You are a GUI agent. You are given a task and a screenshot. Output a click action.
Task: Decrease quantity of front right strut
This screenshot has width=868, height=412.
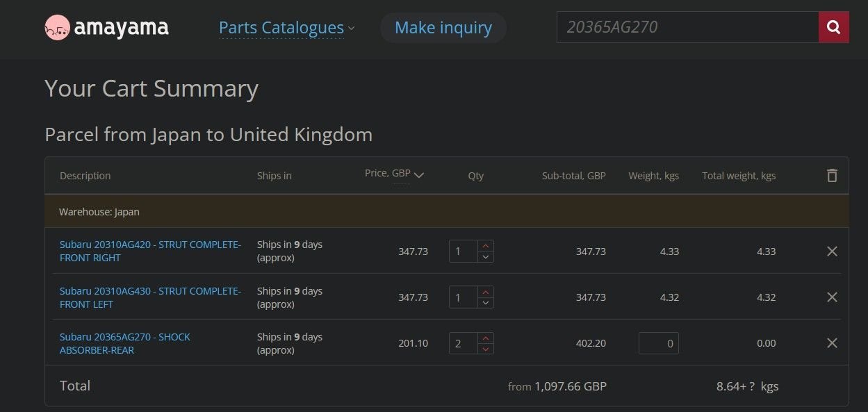486,257
